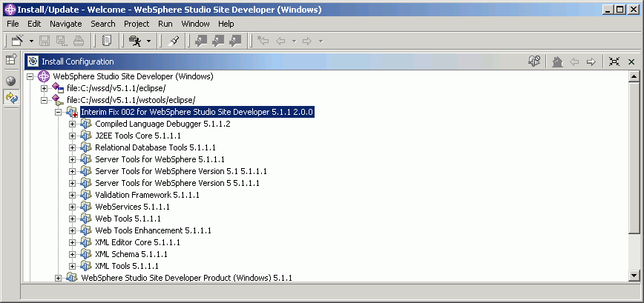Click the feature icon beside Web Tools Enhancement
The width and height of the screenshot is (644, 303).
[x=86, y=230]
